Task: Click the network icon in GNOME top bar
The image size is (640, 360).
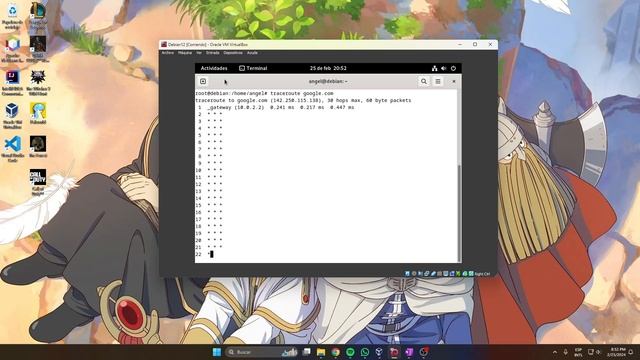Action: click(434, 68)
